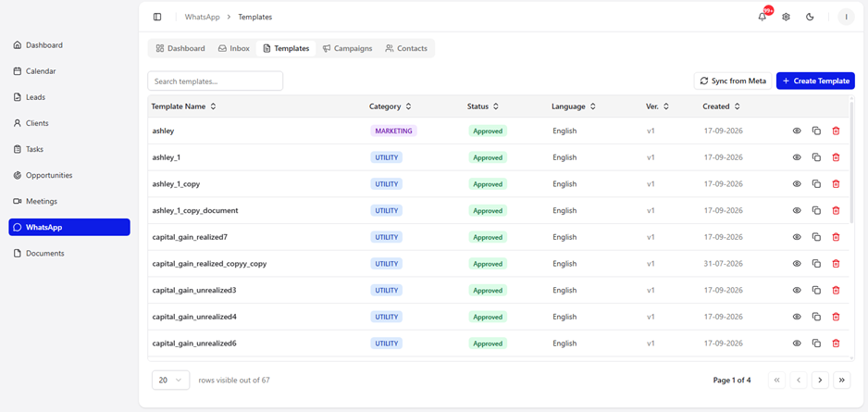This screenshot has width=868, height=412.
Task: Click the Sync from Meta button
Action: (x=733, y=81)
